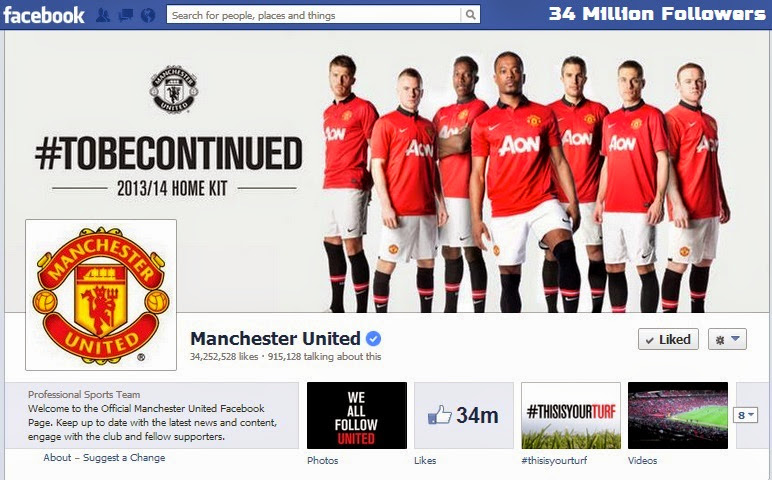Click the verified page checkmark badge
772x480 pixels.
click(x=373, y=339)
